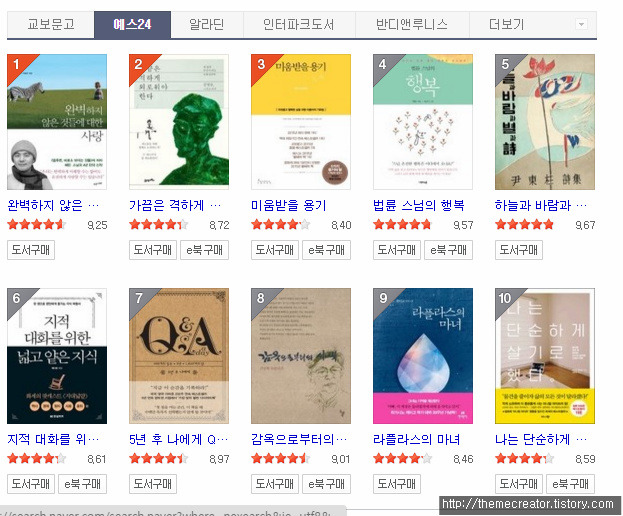Image resolution: width=623 pixels, height=516 pixels.
Task: Open the green face book cover ranked 2
Action: coord(179,122)
